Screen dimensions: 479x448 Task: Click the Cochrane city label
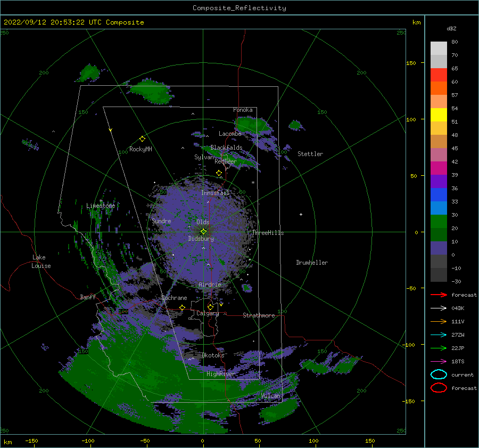point(174,298)
